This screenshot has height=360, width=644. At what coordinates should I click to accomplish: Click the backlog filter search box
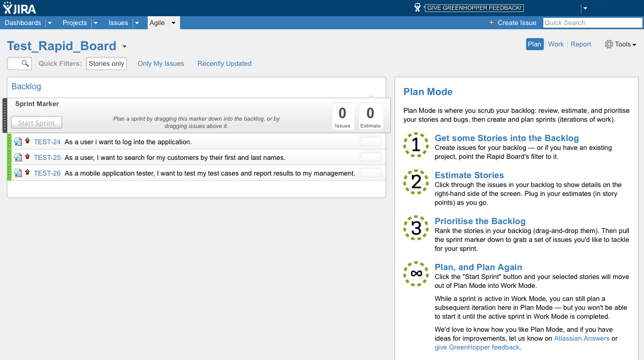click(x=19, y=63)
